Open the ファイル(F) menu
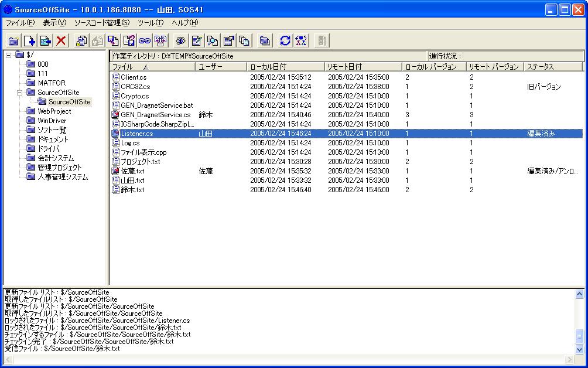This screenshot has height=368, width=588. [x=20, y=23]
